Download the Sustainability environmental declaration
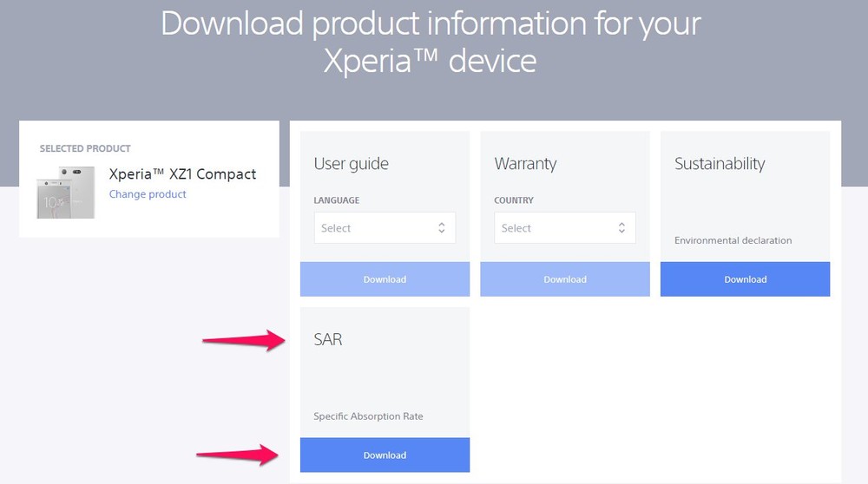This screenshot has width=868, height=484. pyautogui.click(x=745, y=279)
